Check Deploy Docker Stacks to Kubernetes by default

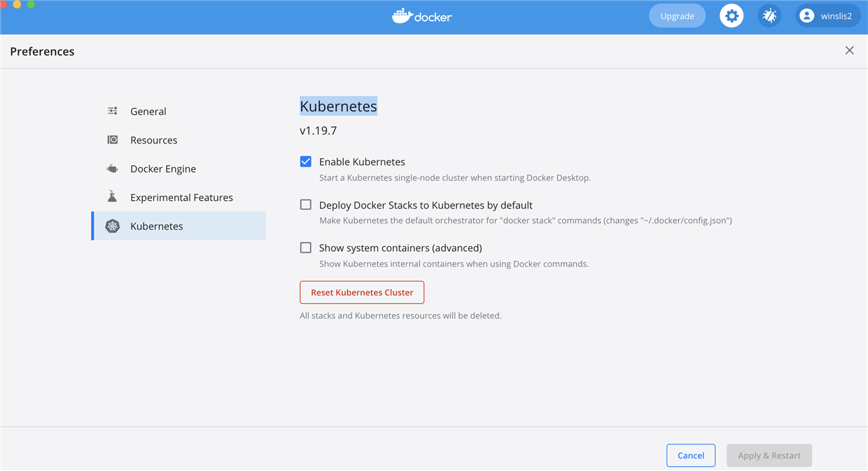point(306,205)
